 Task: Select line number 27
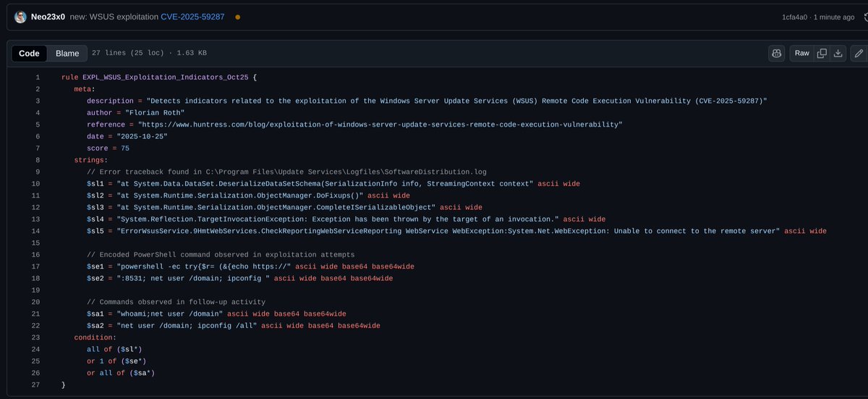[x=35, y=385]
